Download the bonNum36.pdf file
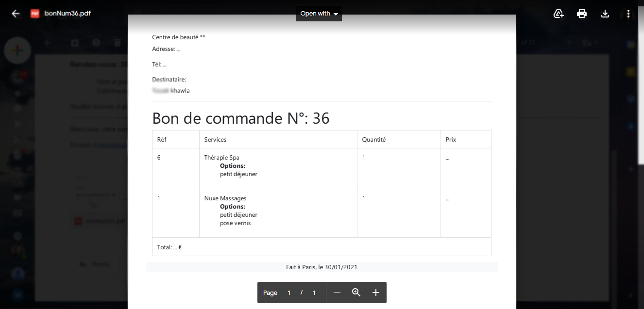 pos(605,13)
